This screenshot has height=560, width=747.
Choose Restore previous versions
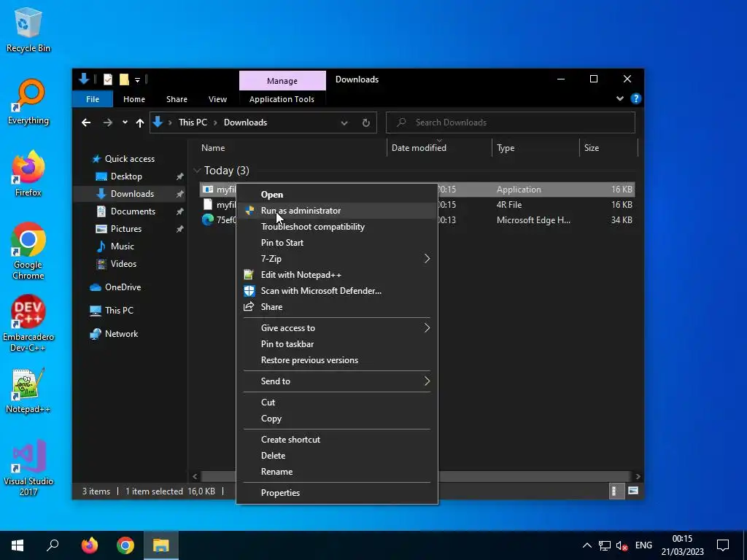(x=337, y=360)
